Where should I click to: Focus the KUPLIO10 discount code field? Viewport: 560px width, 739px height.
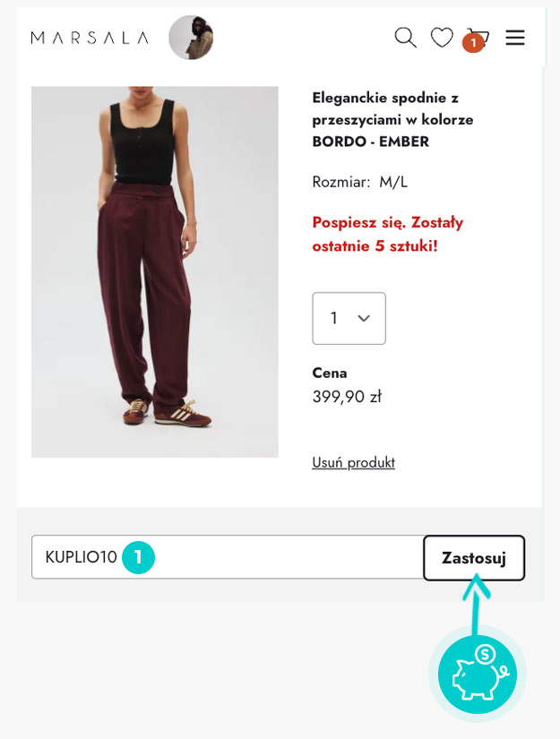[228, 556]
